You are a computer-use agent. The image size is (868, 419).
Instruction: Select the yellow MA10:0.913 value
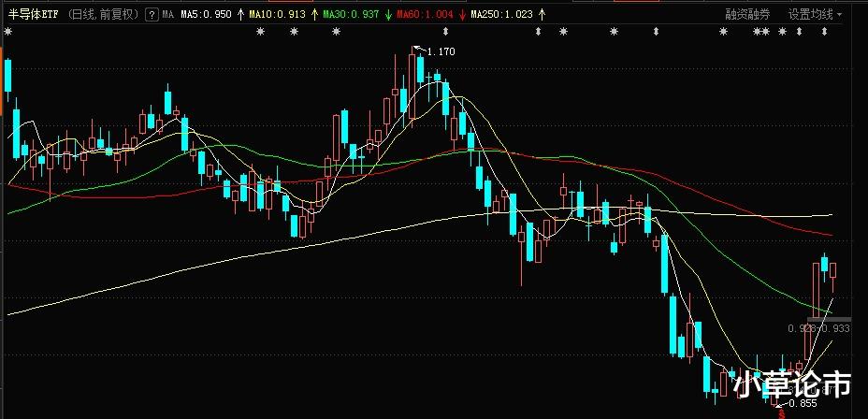[278, 15]
